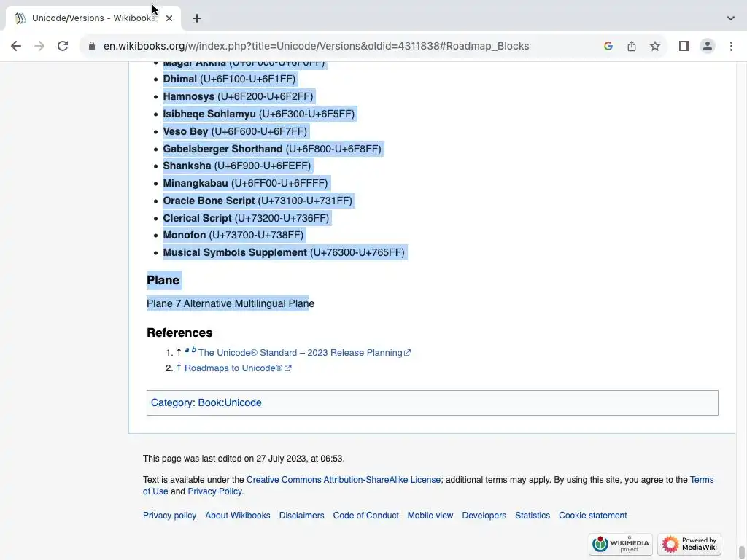Click the address bar URL field
Image resolution: width=747 pixels, height=560 pixels.
(x=317, y=46)
